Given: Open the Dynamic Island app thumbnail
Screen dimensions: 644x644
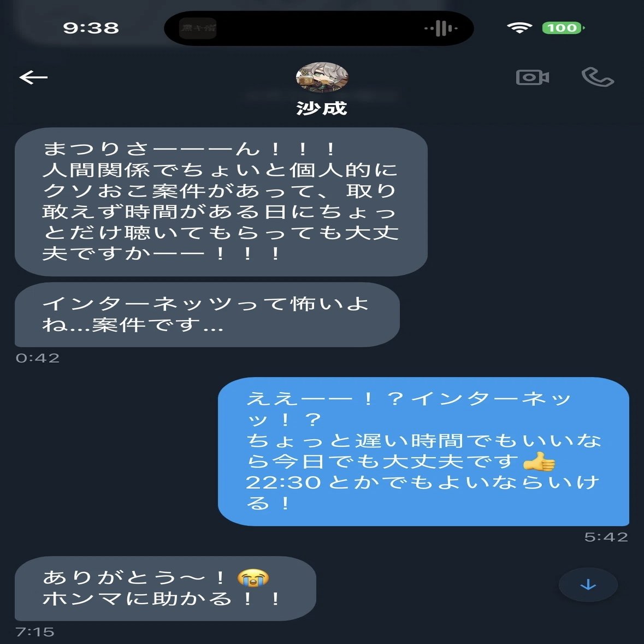Looking at the screenshot, I should (x=198, y=28).
